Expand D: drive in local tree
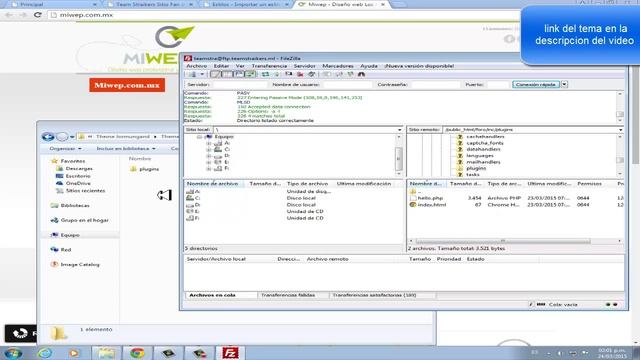Image resolution: width=640 pixels, height=360 pixels. tap(209, 156)
